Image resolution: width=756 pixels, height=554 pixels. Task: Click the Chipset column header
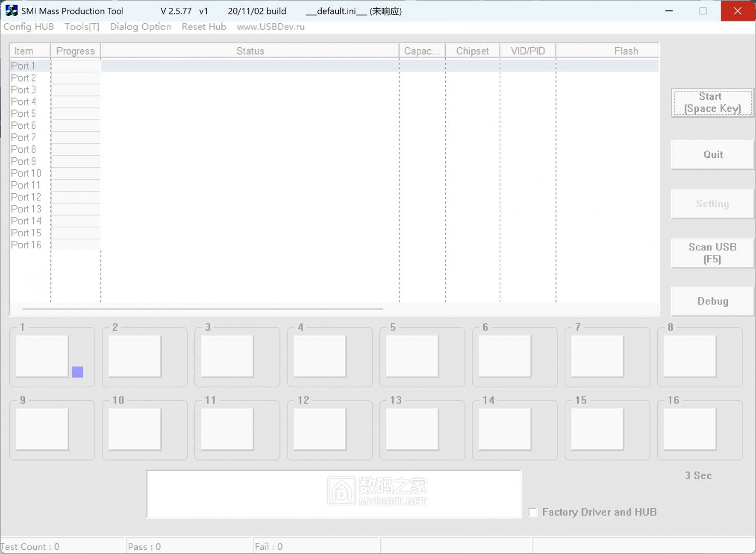[472, 51]
